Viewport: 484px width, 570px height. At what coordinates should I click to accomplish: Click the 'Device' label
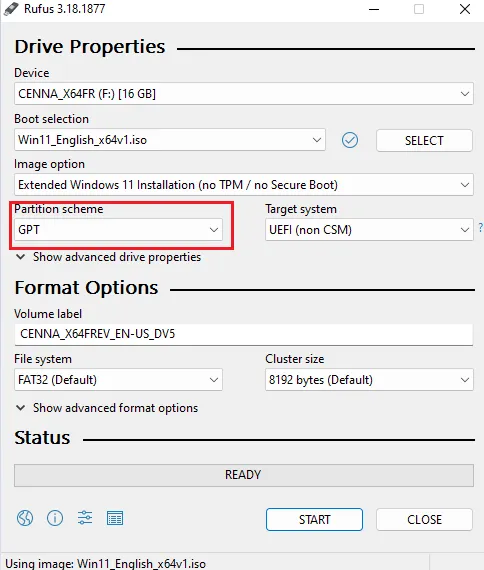pyautogui.click(x=32, y=73)
